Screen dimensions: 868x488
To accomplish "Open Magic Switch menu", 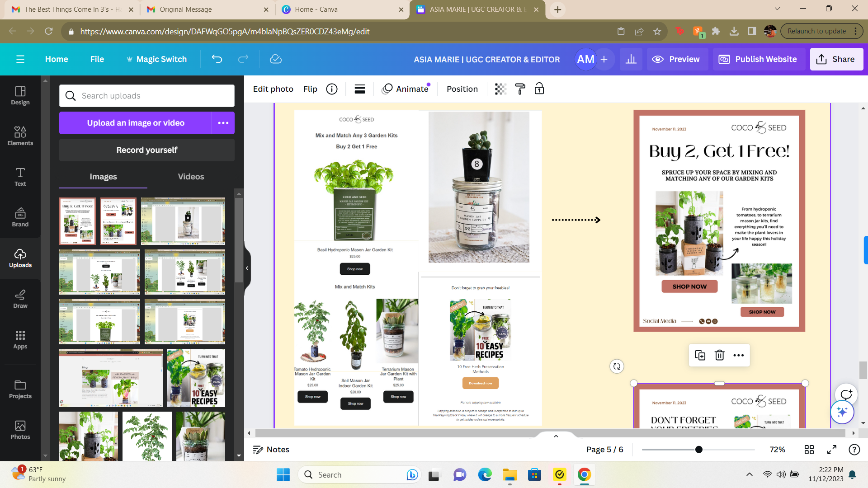I will pos(156,59).
